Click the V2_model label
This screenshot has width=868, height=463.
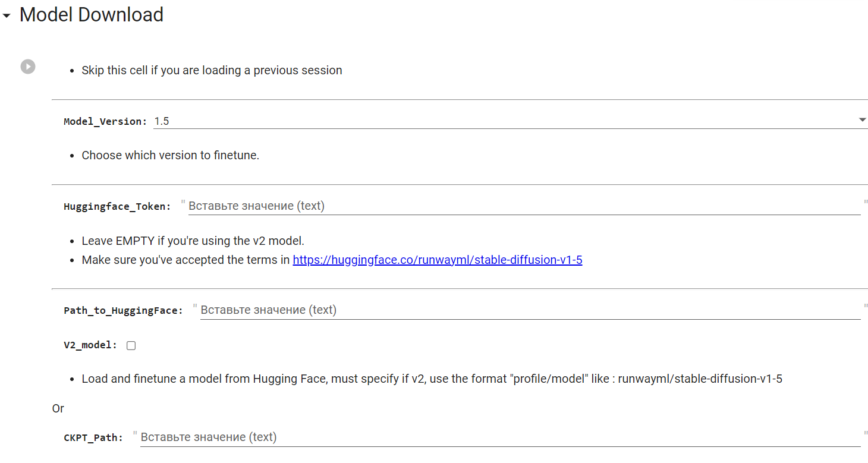[90, 345]
